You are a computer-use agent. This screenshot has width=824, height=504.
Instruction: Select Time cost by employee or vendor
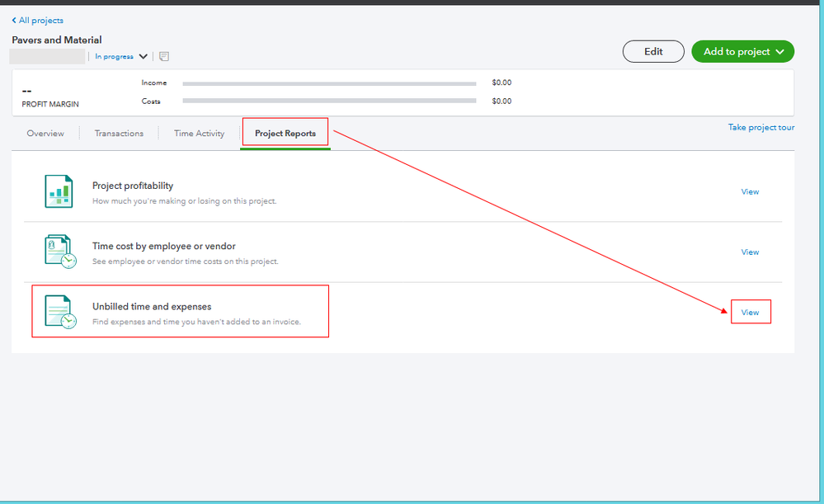164,246
